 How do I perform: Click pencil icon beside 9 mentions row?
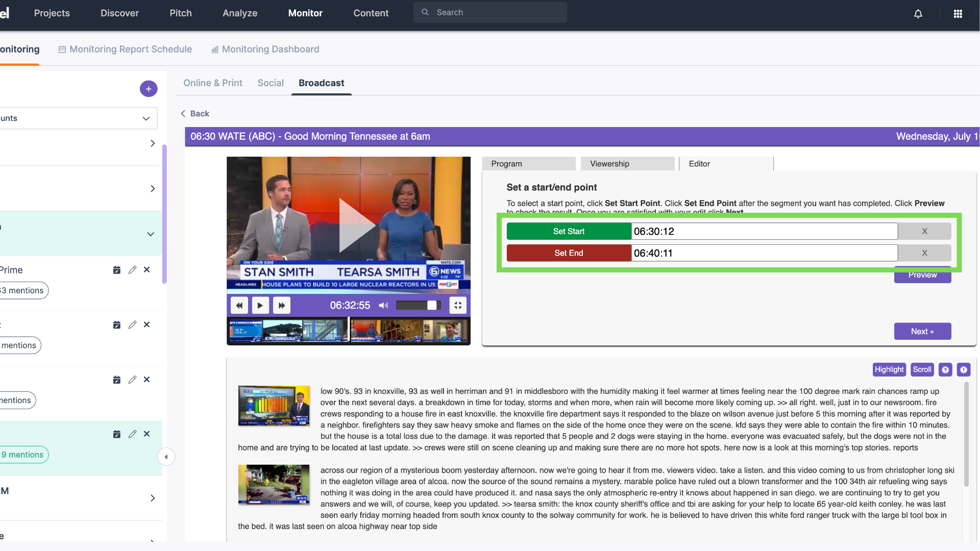pos(132,434)
